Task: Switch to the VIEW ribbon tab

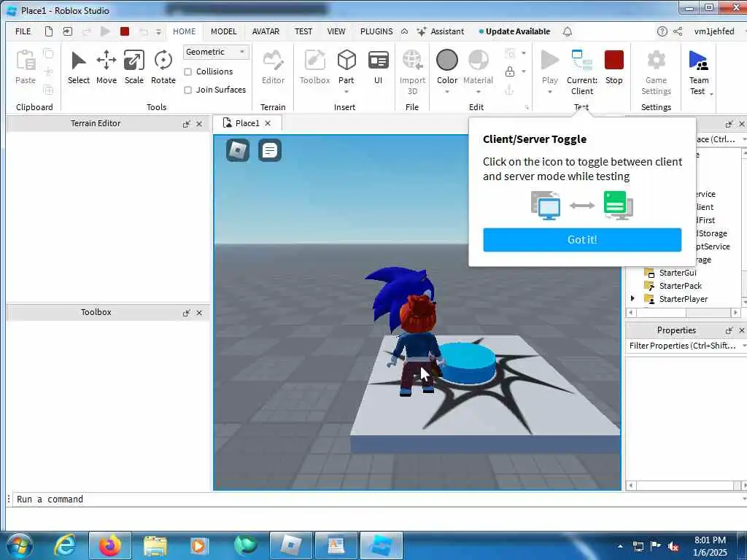Action: tap(336, 31)
